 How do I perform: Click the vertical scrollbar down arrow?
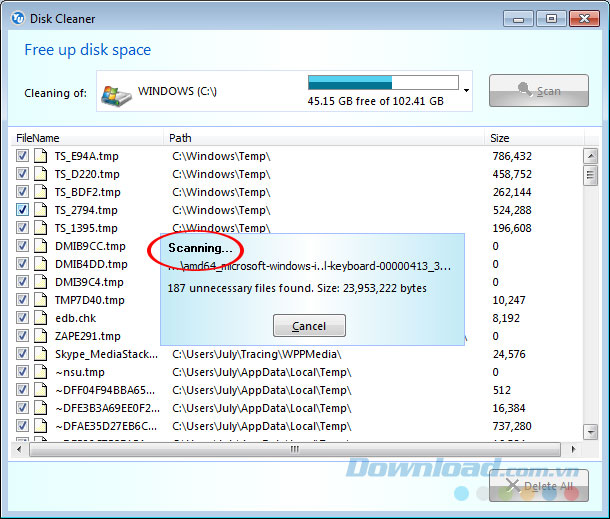point(590,433)
